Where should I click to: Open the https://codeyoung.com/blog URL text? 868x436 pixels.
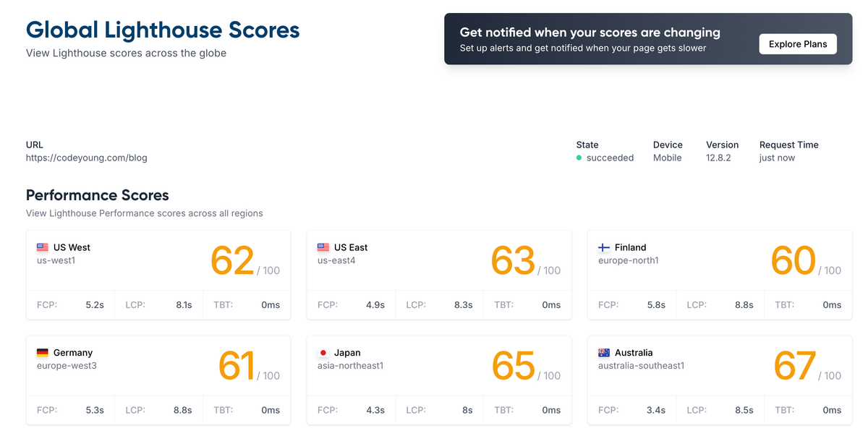coord(87,158)
